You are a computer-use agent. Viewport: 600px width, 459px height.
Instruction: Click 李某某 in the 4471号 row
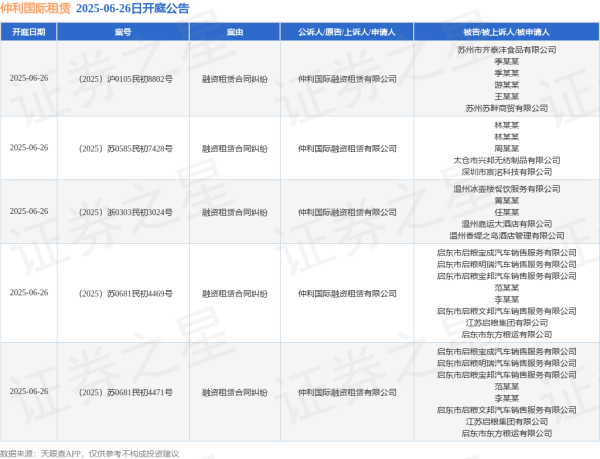507,398
